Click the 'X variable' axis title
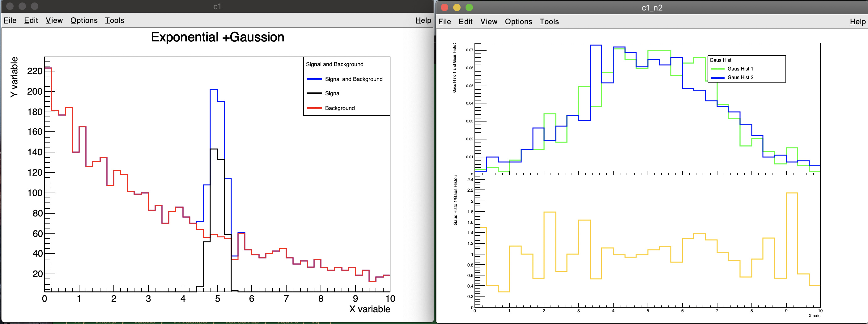Image resolution: width=868 pixels, height=324 pixels. [x=370, y=309]
